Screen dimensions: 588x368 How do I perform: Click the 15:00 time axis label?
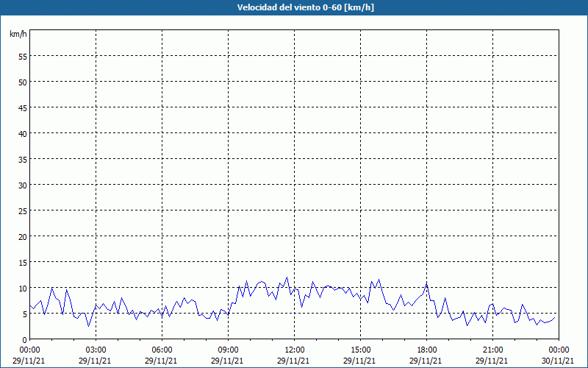point(360,350)
